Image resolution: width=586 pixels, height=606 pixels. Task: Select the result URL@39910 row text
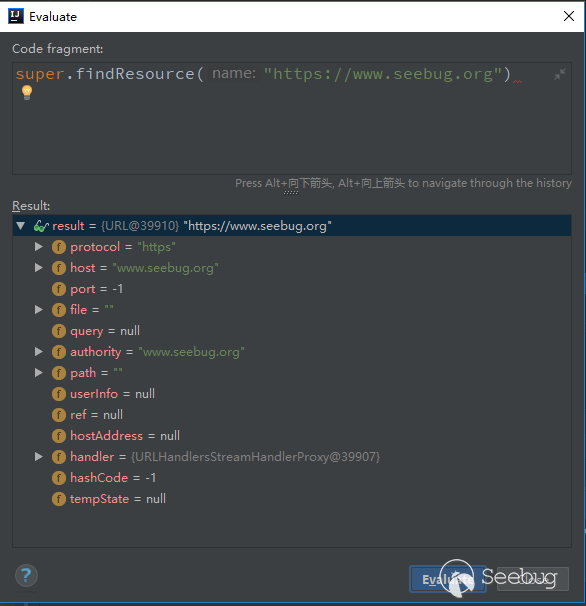tap(192, 226)
